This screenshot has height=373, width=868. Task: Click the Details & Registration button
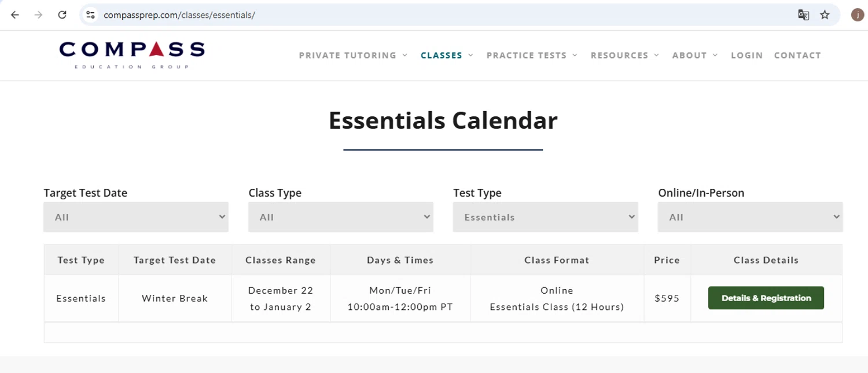[766, 298]
